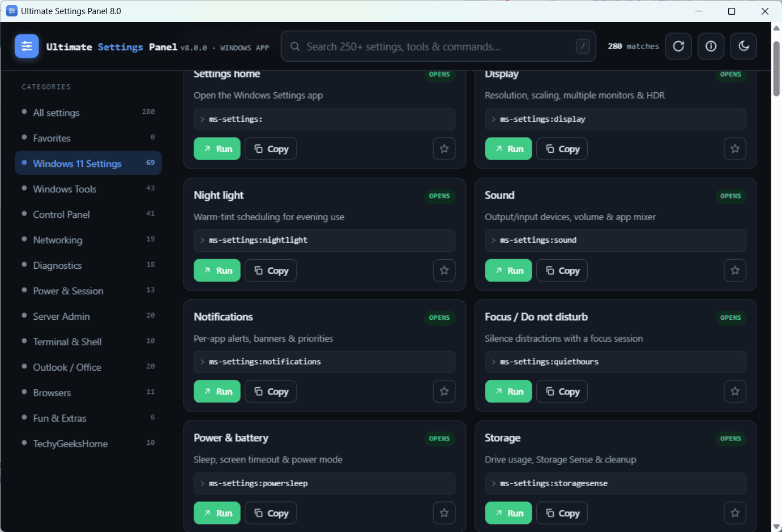782x532 pixels.
Task: Copy the Sound command
Action: click(x=562, y=271)
